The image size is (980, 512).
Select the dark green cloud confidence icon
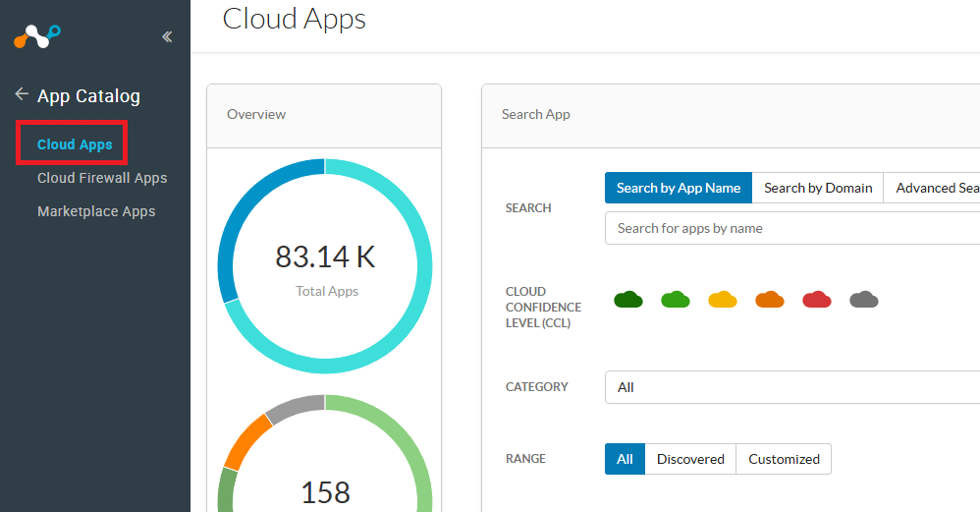(628, 300)
